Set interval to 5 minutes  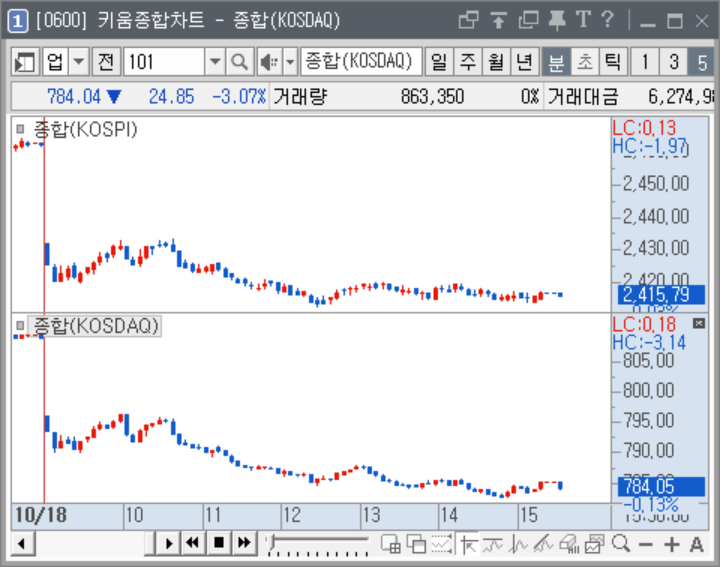tap(701, 62)
